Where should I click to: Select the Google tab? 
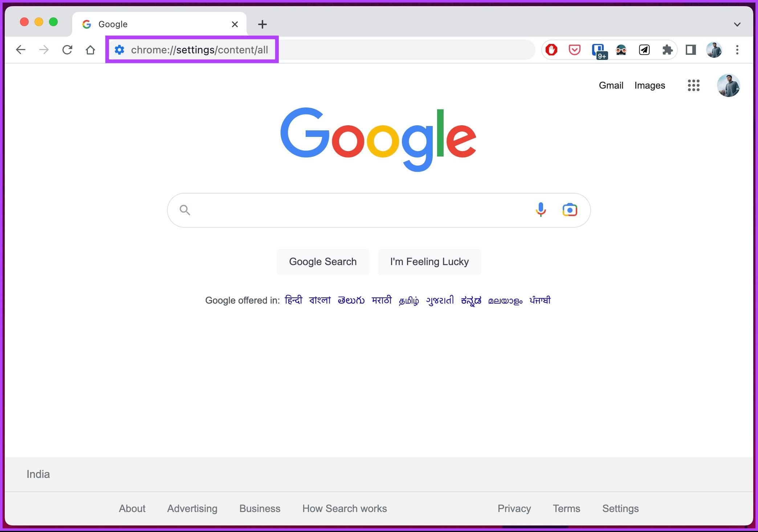click(159, 24)
